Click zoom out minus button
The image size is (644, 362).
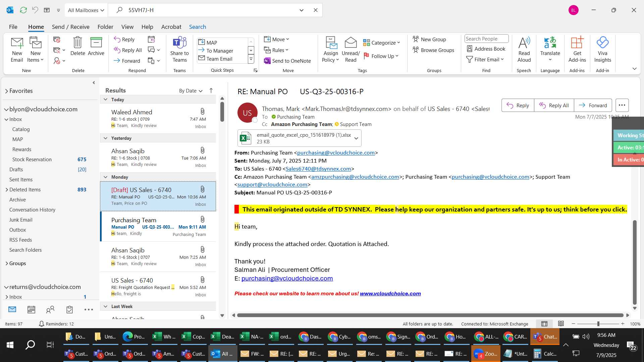[x=573, y=324]
